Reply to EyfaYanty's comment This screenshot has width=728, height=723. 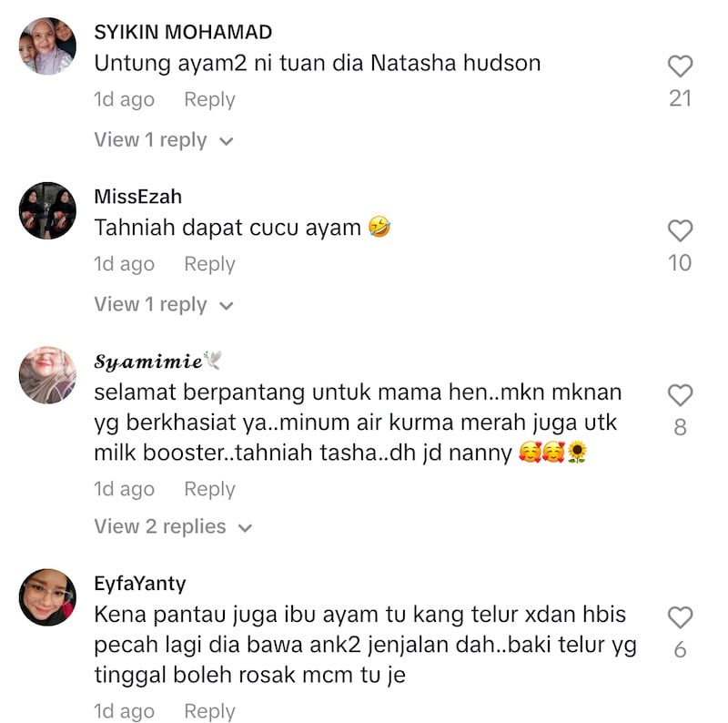pyautogui.click(x=209, y=711)
